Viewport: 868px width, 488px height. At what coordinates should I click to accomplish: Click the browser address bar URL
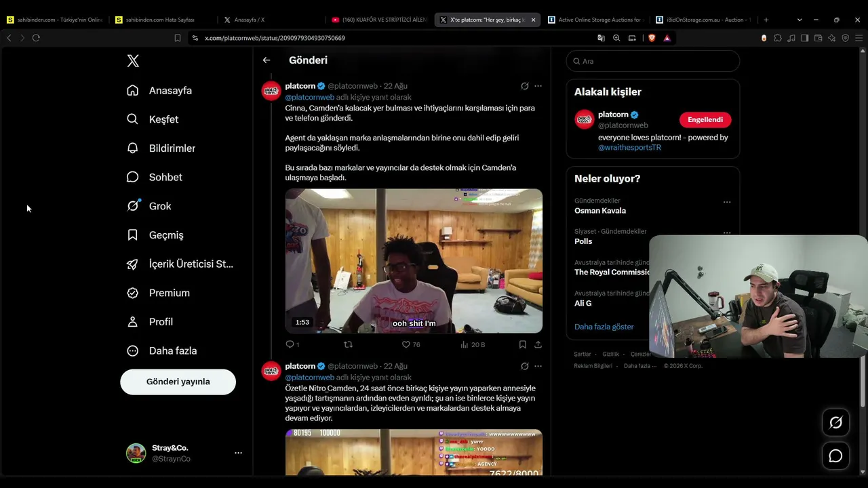275,38
